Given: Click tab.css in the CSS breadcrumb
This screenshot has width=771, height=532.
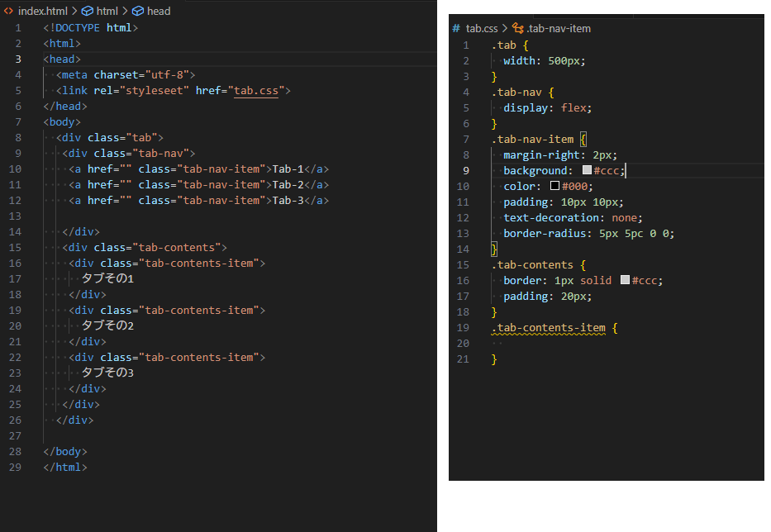Looking at the screenshot, I should tap(482, 29).
